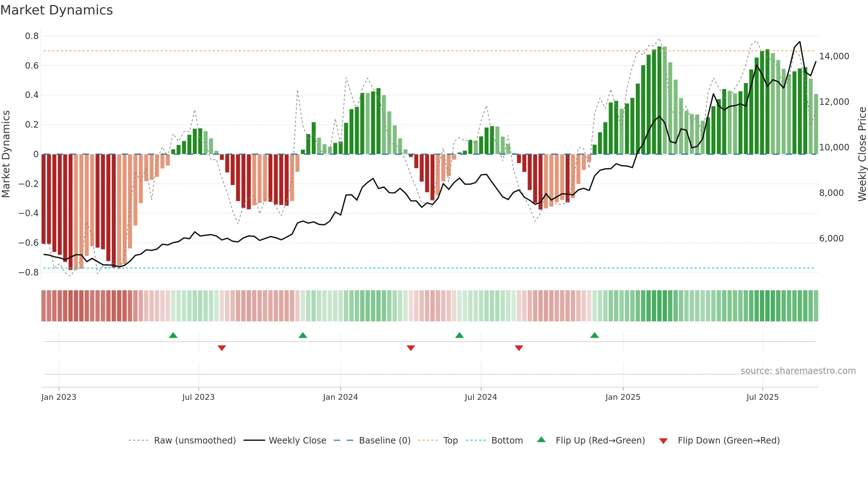Click the dashed orange Top threshold line
This screenshot has height=488, width=868.
click(429, 51)
